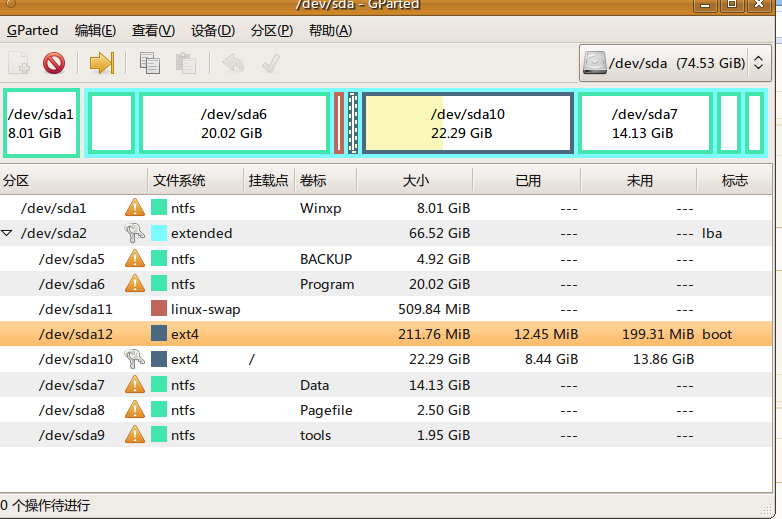The height and width of the screenshot is (519, 782).
Task: Open the 设备(D) menu
Action: pos(213,30)
